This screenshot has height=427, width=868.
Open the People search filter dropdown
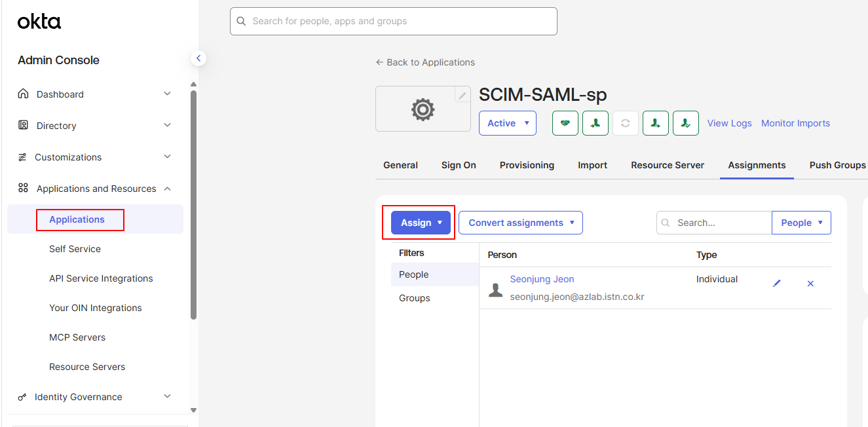(x=802, y=223)
